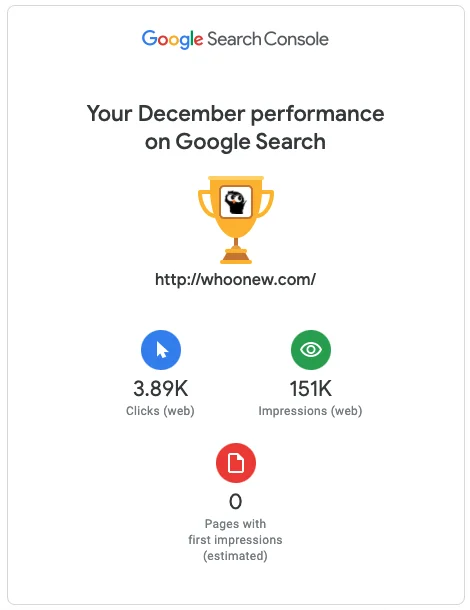Click the on Google Search heading line
470x610 pixels.
pos(235,141)
